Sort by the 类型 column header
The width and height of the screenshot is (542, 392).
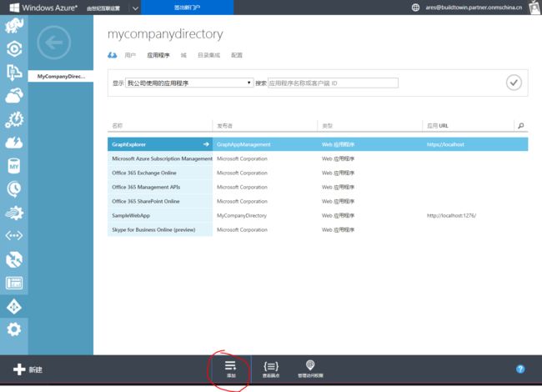click(328, 126)
